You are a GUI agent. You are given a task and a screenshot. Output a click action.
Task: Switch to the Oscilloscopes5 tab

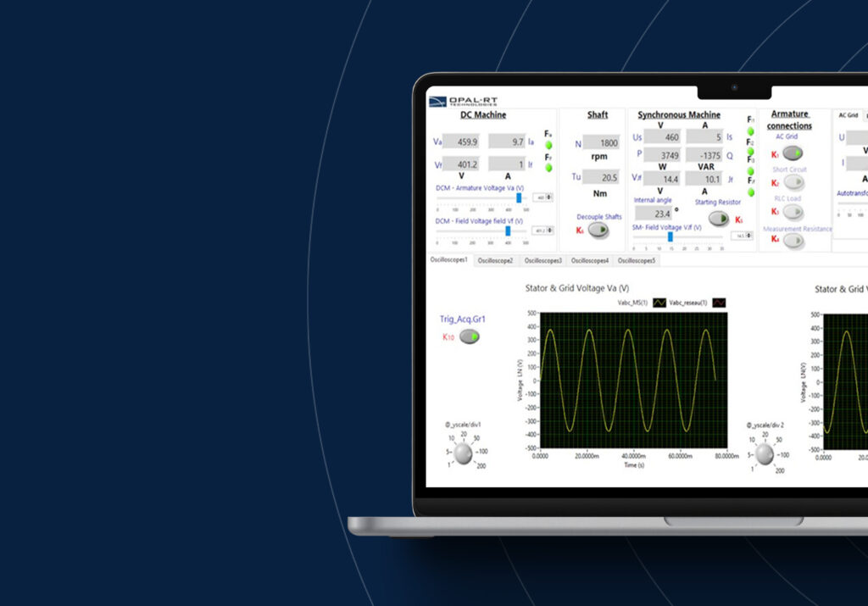pyautogui.click(x=636, y=261)
